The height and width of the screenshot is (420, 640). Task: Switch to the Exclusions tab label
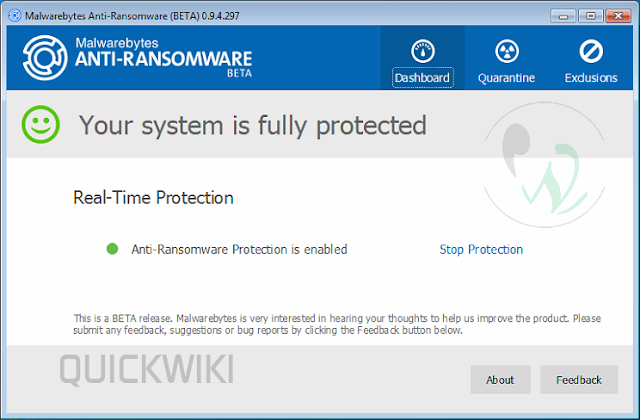591,78
